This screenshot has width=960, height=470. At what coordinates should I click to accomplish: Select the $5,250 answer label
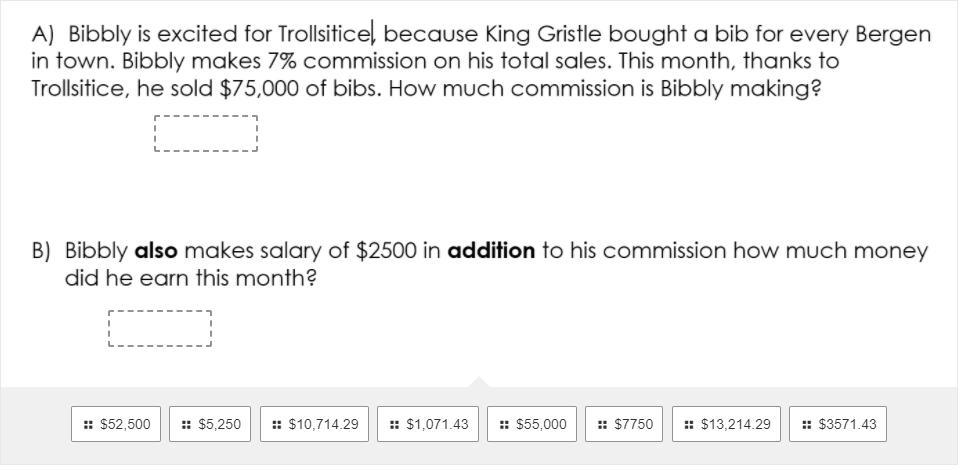220,425
